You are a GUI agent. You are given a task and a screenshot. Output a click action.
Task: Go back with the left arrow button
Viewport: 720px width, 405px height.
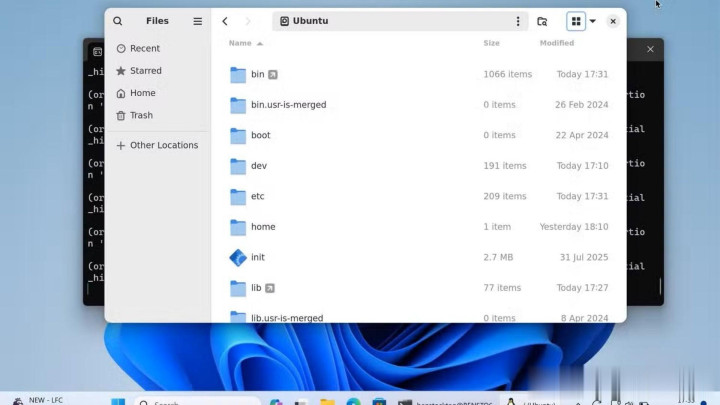pyautogui.click(x=225, y=21)
